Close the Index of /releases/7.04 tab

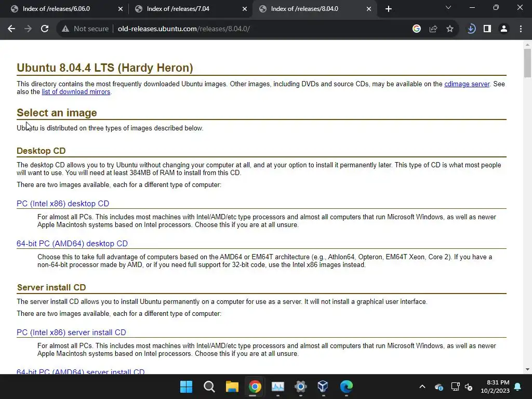245,9
